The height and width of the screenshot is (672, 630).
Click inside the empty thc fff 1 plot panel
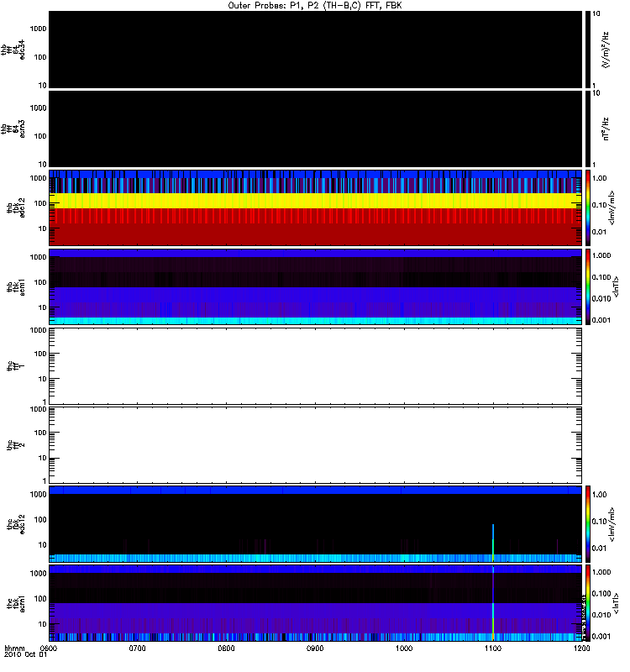coord(315,366)
